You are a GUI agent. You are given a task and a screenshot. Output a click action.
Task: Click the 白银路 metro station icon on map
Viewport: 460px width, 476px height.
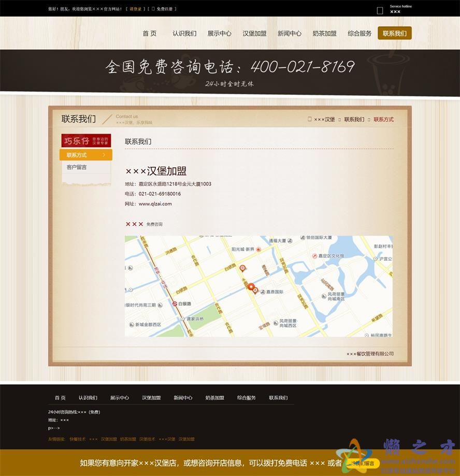pos(175,304)
